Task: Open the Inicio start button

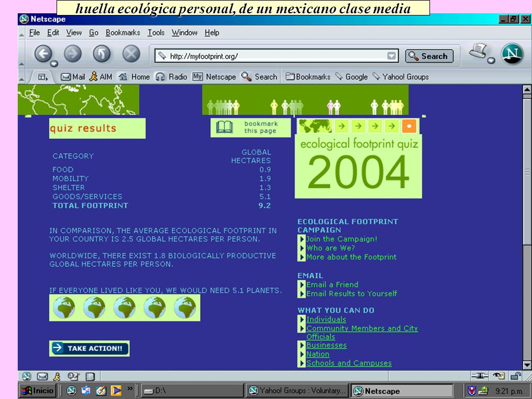Action: coord(38,391)
